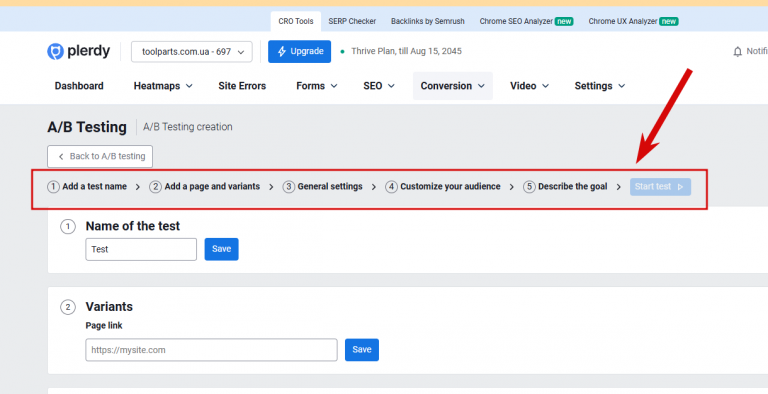Click the lightning bolt on Upgrade
768x394 pixels.
pos(282,51)
